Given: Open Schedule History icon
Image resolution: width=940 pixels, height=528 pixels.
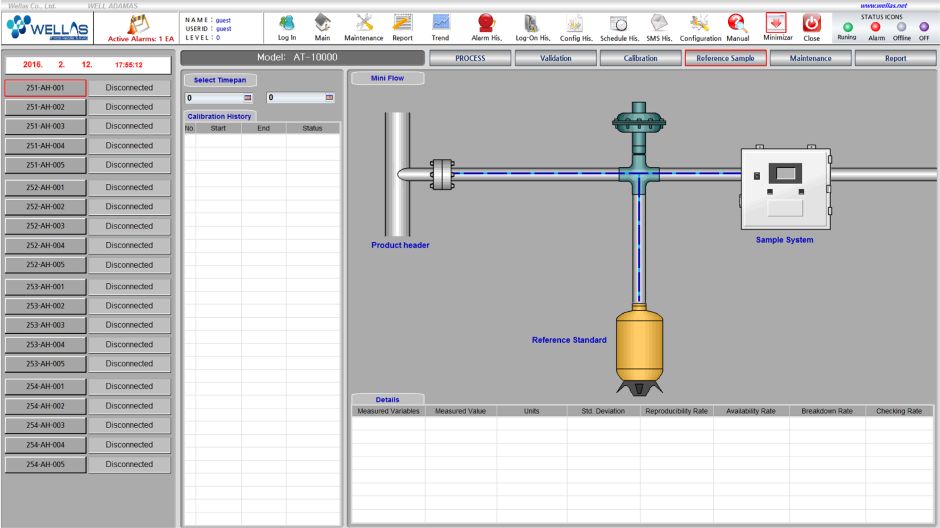Looking at the screenshot, I should pos(619,23).
